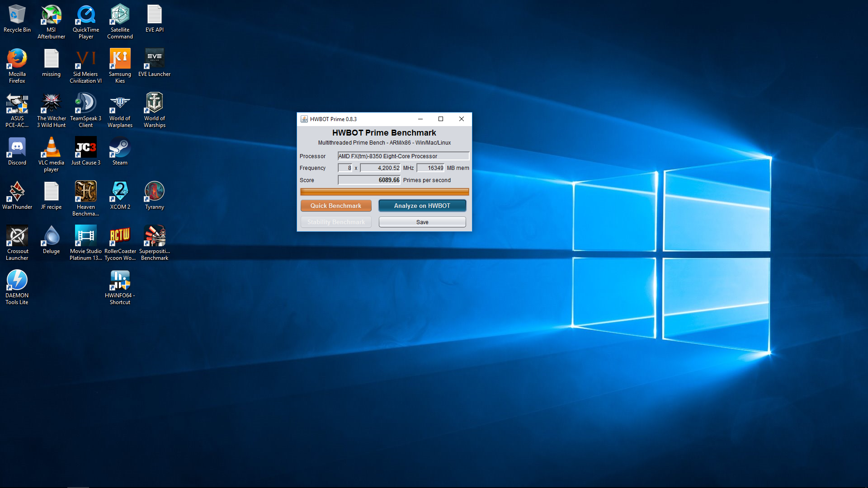Click the Stability Benchmark button
This screenshot has width=868, height=488.
tap(336, 222)
